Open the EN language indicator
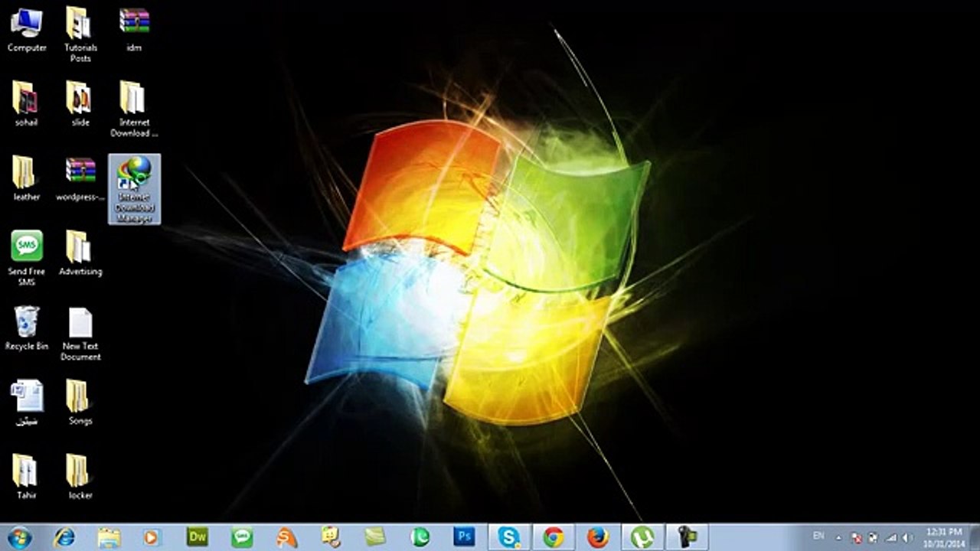 point(818,536)
